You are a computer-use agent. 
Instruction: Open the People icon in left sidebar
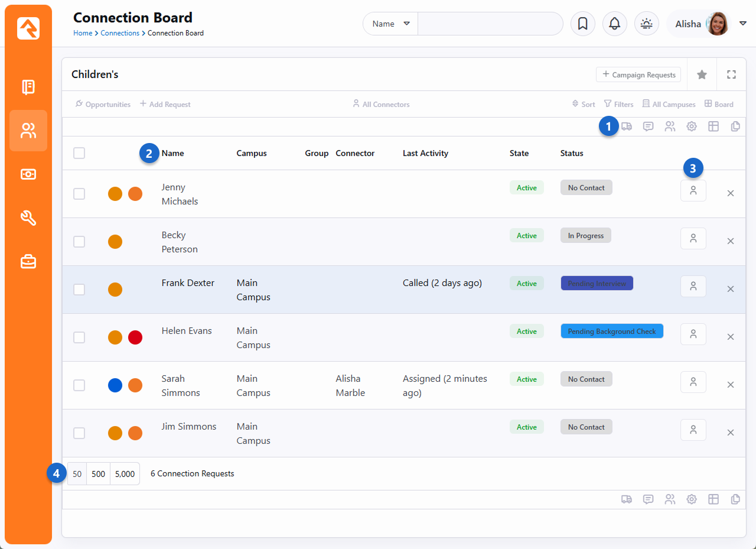(x=28, y=131)
